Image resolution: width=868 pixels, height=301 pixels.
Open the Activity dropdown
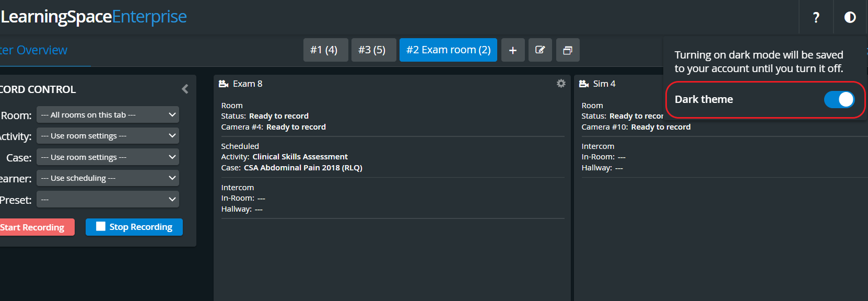click(x=108, y=136)
